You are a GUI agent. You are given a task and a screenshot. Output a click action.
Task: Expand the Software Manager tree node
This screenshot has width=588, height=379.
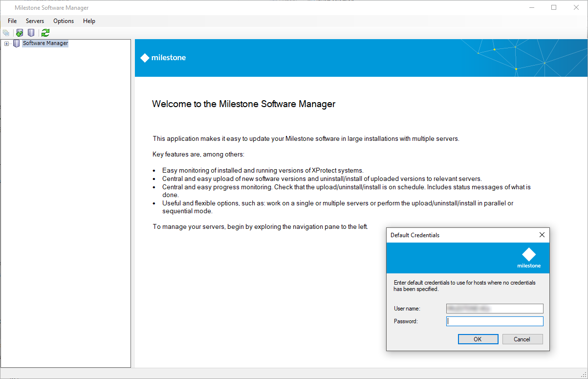[x=6, y=44]
